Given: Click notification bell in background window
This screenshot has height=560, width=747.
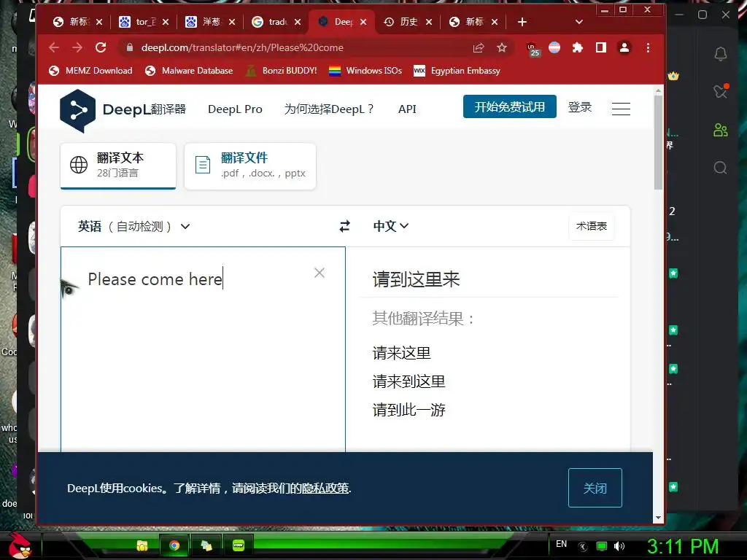Looking at the screenshot, I should tap(720, 54).
